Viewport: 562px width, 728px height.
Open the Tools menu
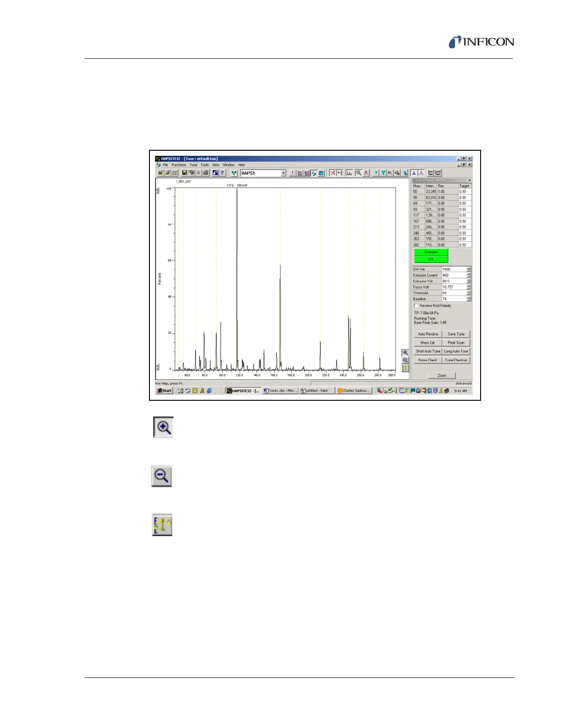[205, 165]
